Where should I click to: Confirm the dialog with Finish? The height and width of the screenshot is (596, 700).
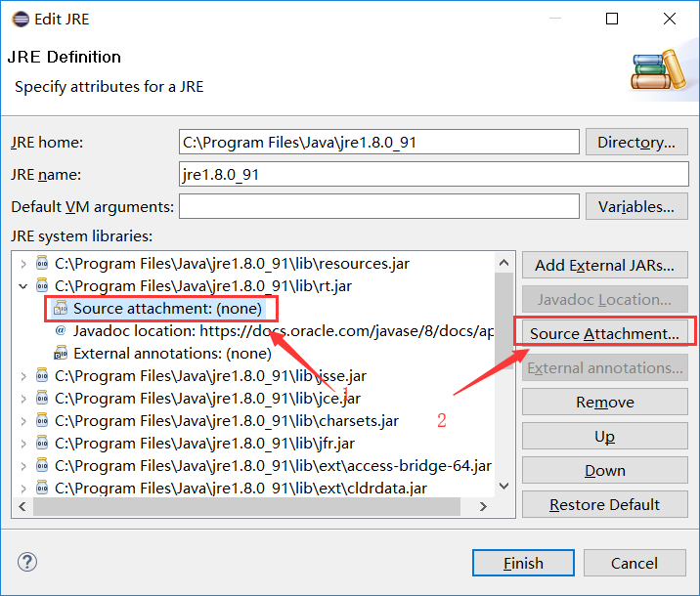[523, 563]
